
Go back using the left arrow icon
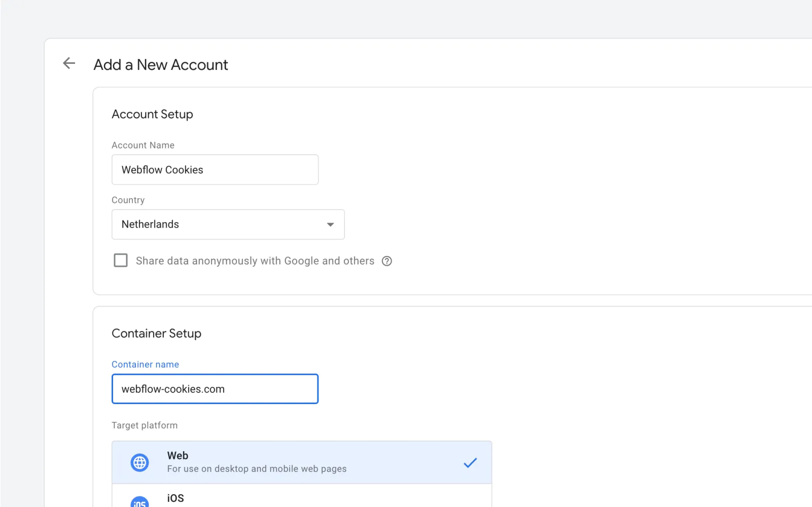pos(69,63)
